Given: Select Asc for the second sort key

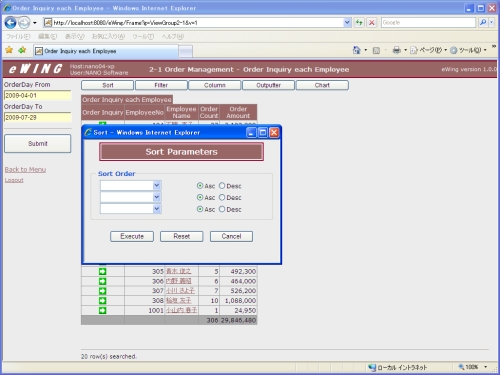Looking at the screenshot, I should pos(200,197).
